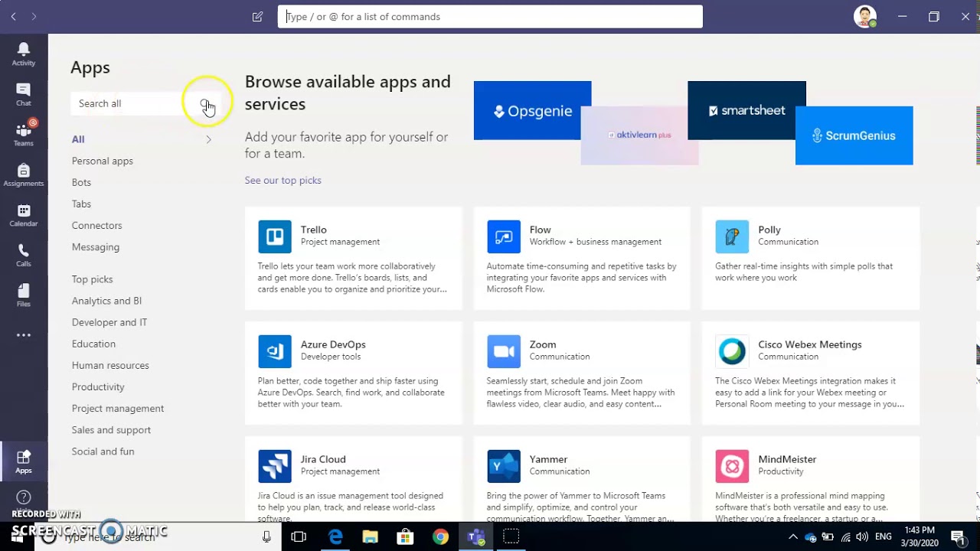The width and height of the screenshot is (980, 551).
Task: Click the forward navigation arrow
Action: (34, 16)
